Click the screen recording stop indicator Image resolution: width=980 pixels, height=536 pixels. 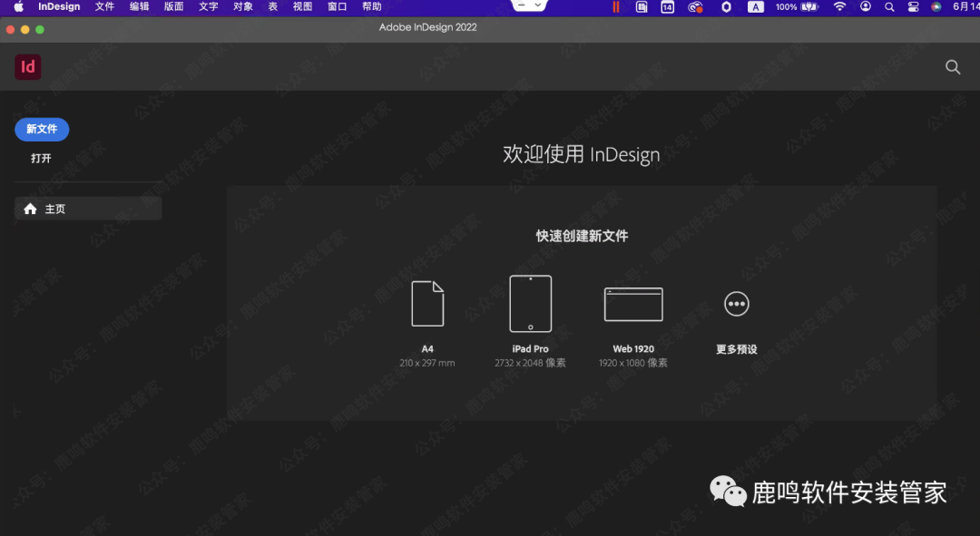click(x=615, y=7)
